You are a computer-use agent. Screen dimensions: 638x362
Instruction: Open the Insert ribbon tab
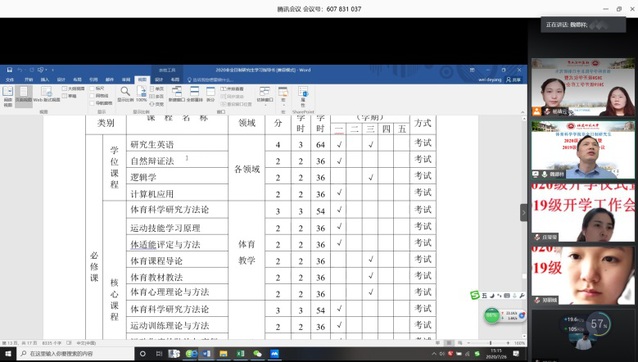coord(45,80)
